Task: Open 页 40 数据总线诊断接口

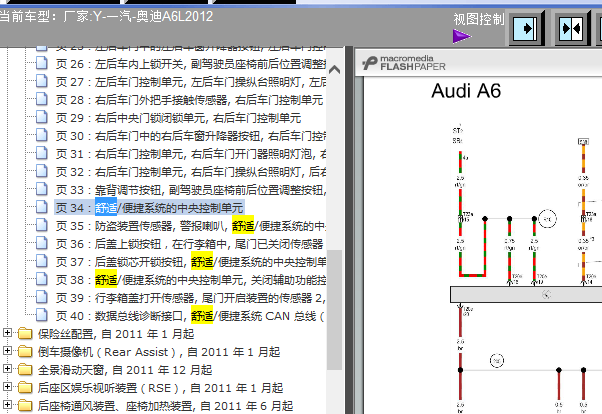Action: pos(190,316)
